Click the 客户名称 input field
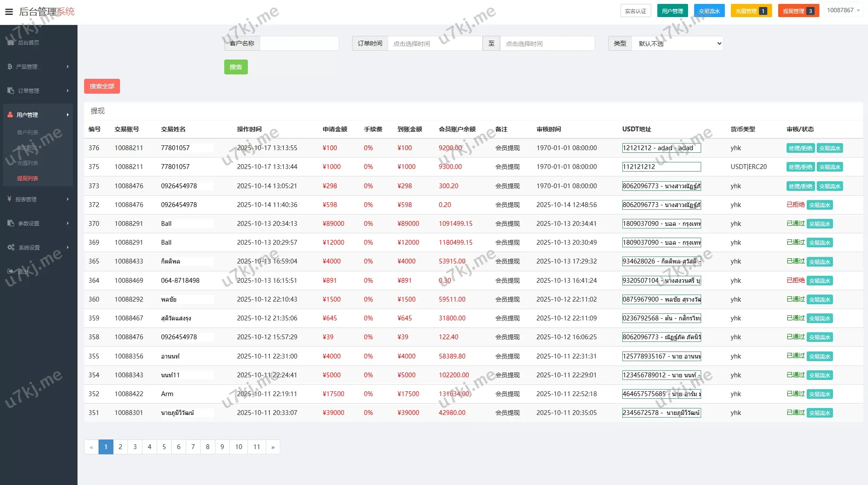 click(x=299, y=43)
